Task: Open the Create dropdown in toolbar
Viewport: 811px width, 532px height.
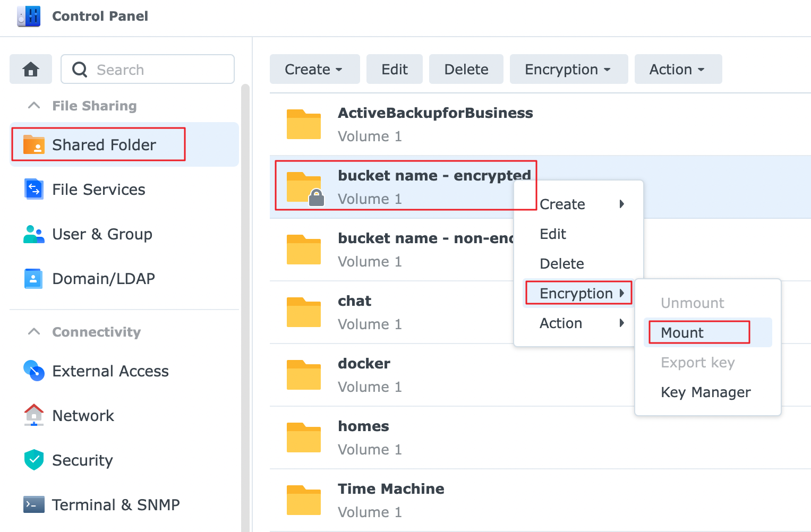Action: [314, 70]
